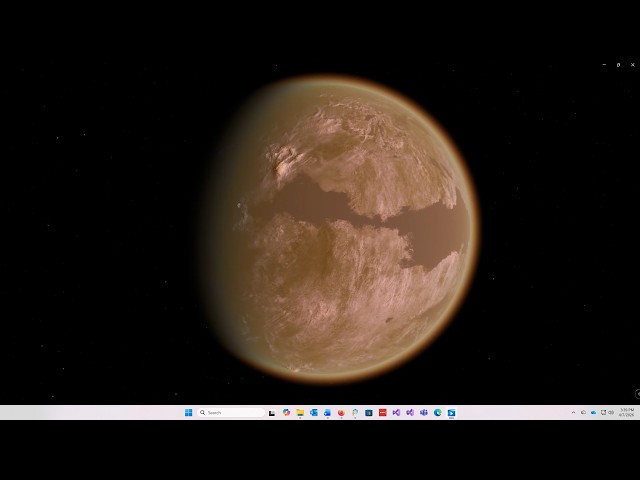
Task: Open the volume speaker tray icon
Action: pos(611,413)
